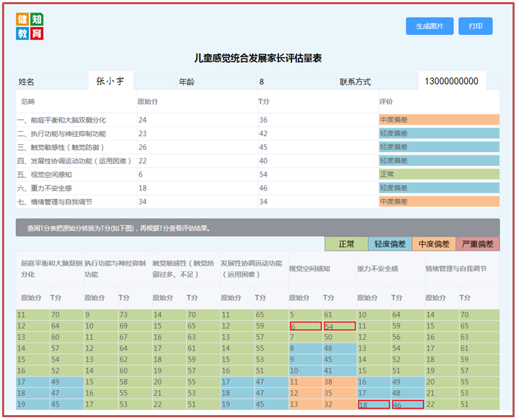Click highlighted raw score 6 in lookup table
This screenshot has width=516, height=420.
[305, 326]
